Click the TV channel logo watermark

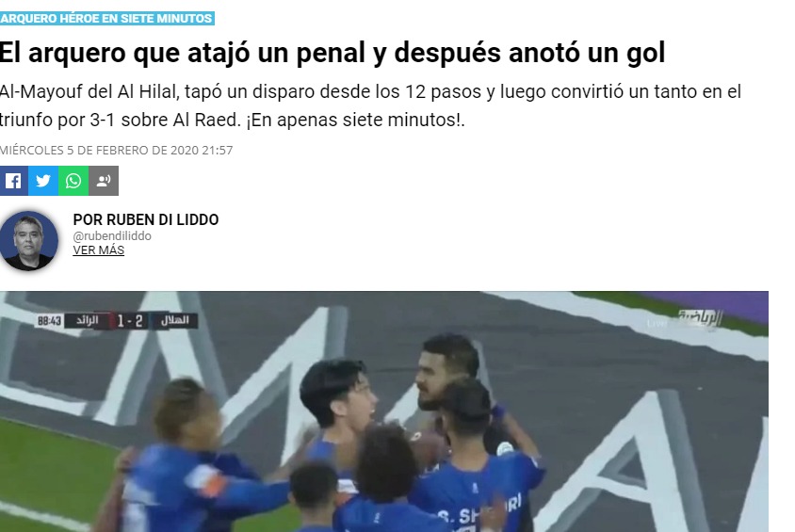tap(700, 318)
